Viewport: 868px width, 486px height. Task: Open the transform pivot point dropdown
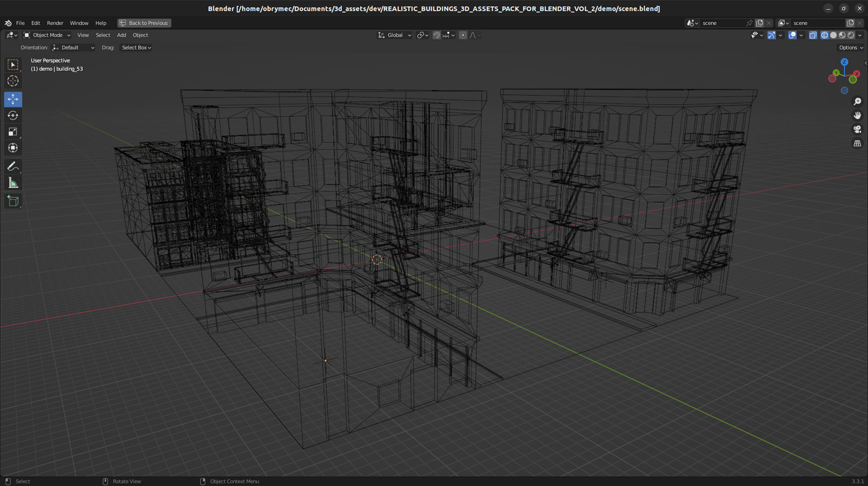pos(423,35)
